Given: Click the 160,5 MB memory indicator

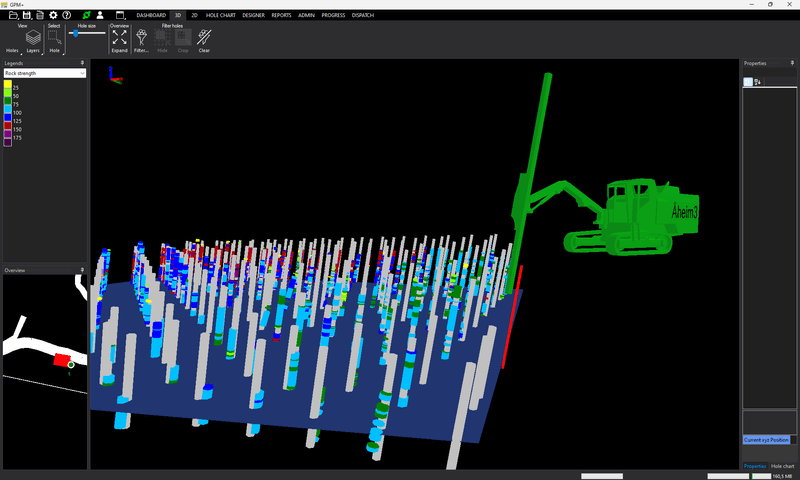Looking at the screenshot, I should click(x=782, y=476).
